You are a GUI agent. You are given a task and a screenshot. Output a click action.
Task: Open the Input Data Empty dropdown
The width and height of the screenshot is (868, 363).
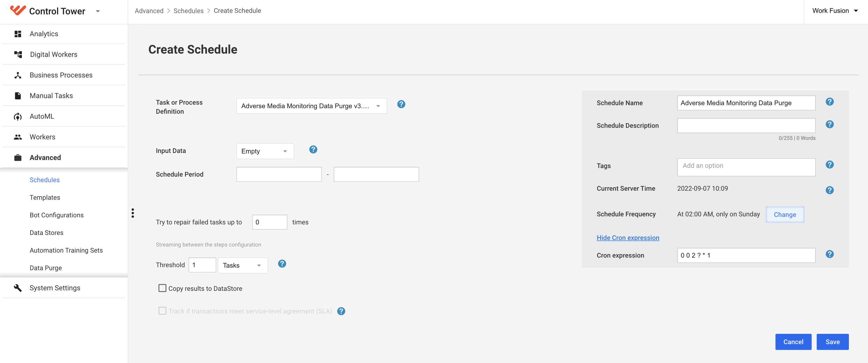tap(265, 151)
